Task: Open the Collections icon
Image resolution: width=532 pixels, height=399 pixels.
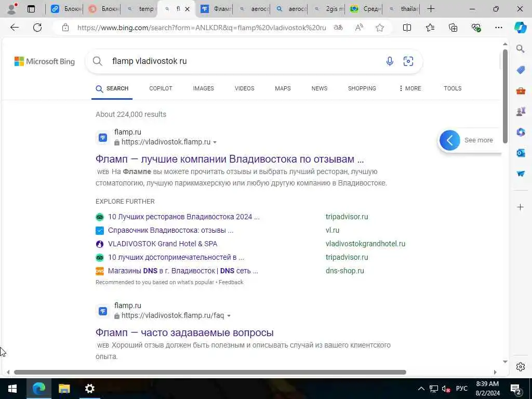Action: coord(453,28)
